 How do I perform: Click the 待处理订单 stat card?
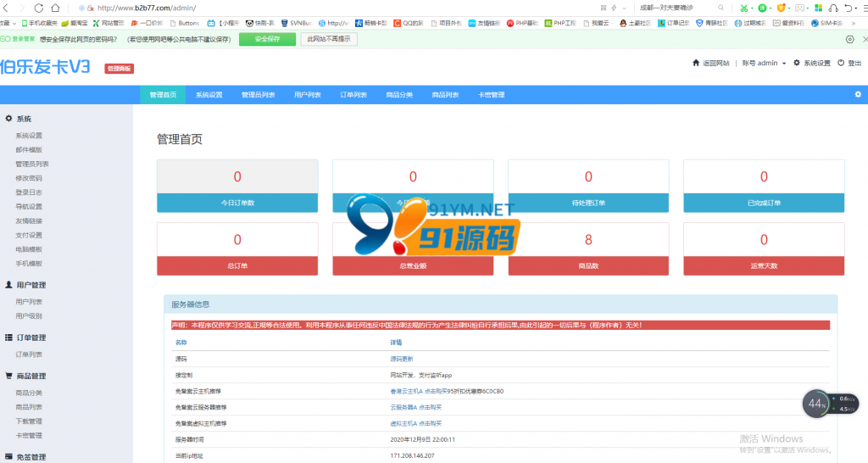(588, 186)
